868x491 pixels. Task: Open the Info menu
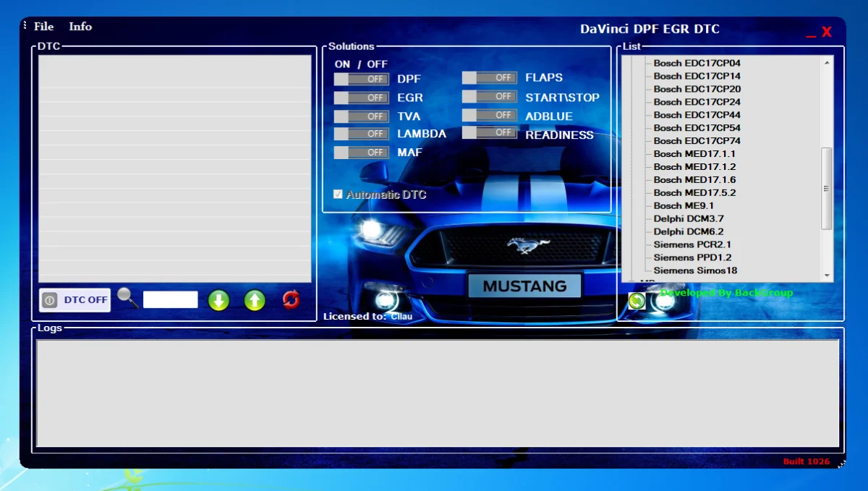click(80, 27)
